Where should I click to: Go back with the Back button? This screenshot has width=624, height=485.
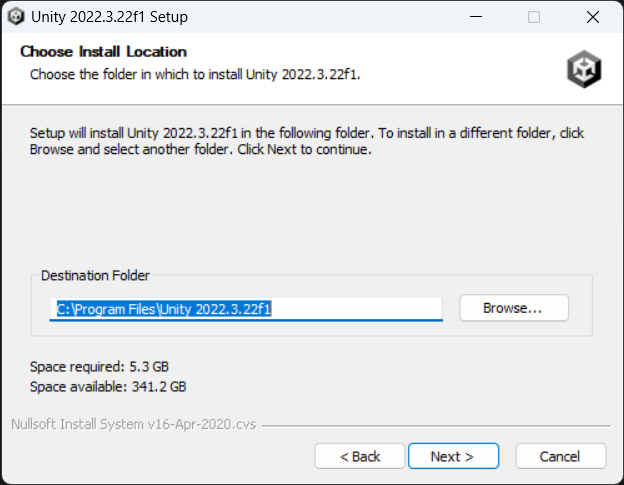360,456
